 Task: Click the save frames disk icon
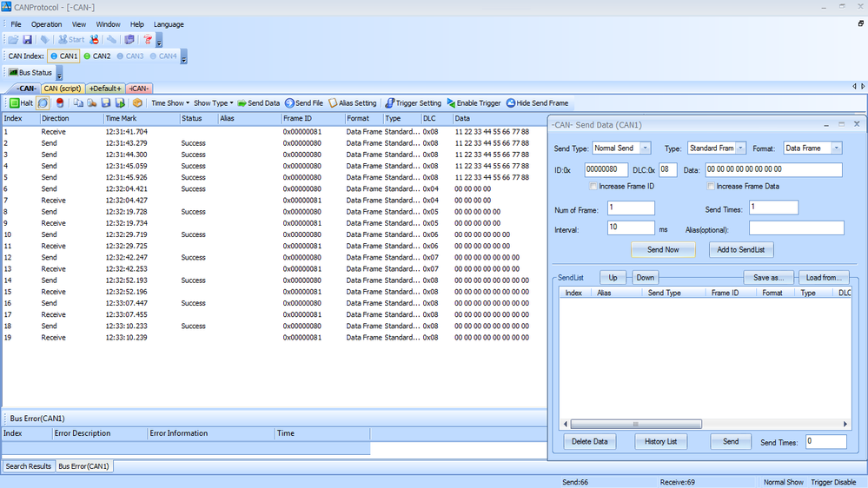106,103
